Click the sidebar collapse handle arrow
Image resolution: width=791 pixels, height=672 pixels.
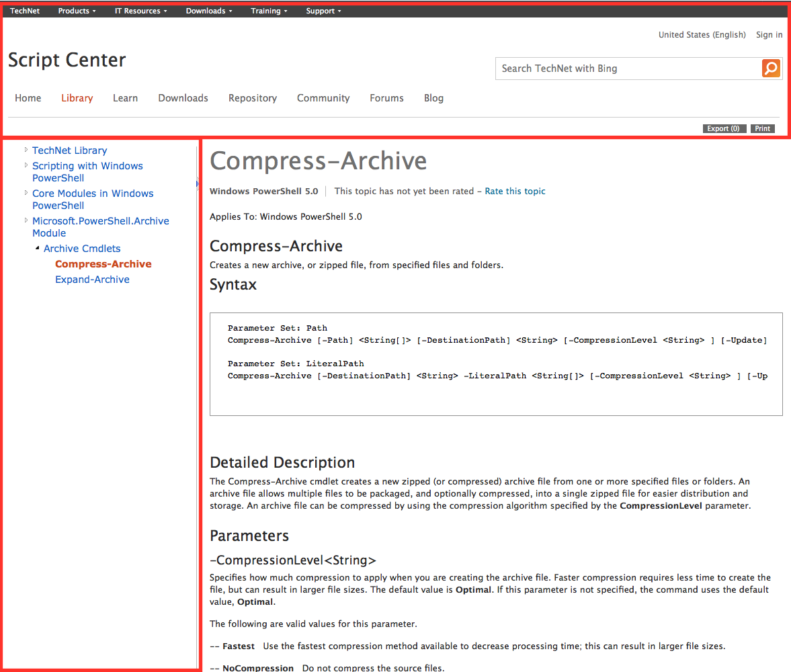[x=197, y=183]
